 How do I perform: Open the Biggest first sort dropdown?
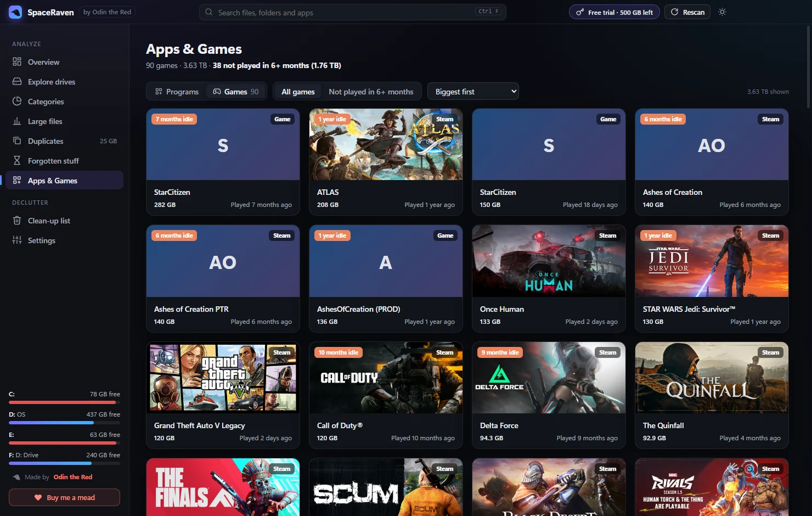(473, 91)
